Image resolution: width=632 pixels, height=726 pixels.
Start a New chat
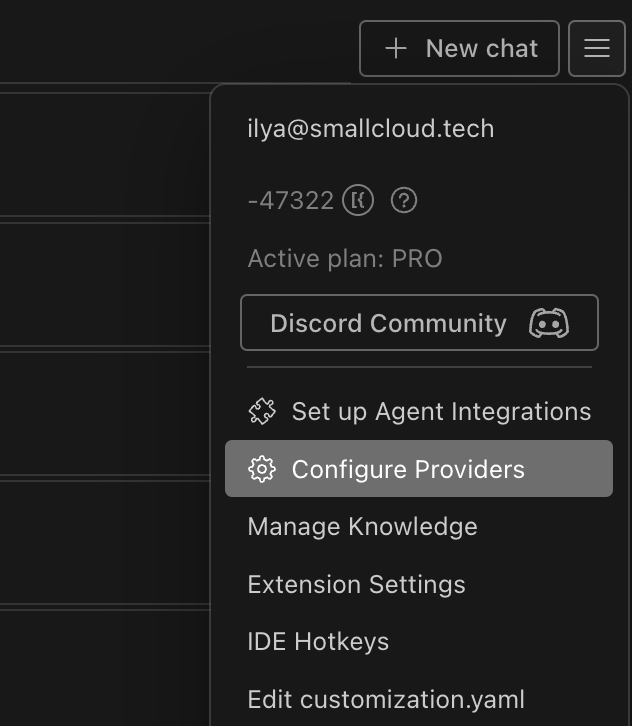(x=459, y=48)
